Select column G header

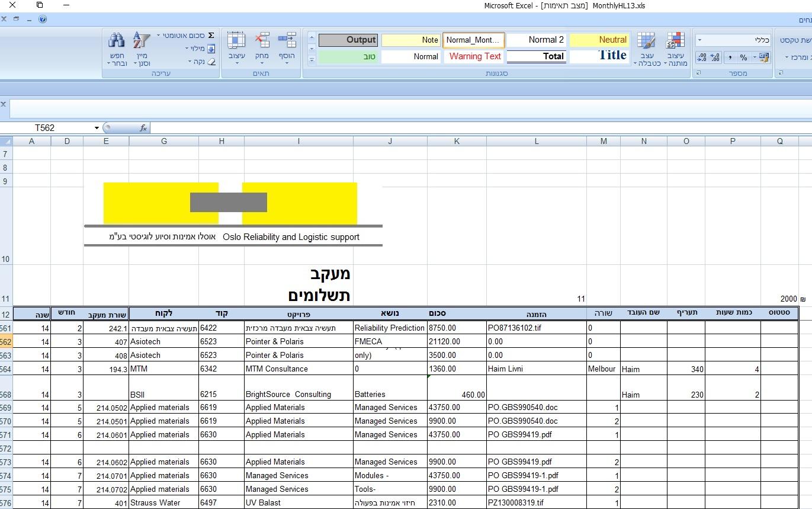(164, 141)
